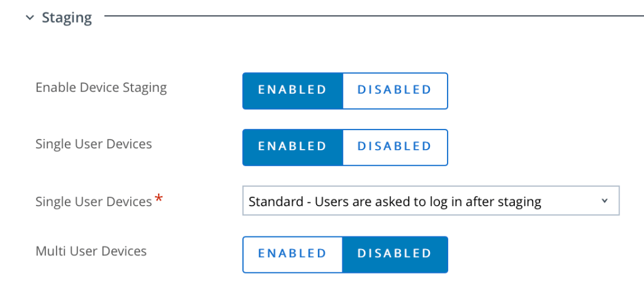Collapse the Staging section chevron
This screenshot has width=644, height=298.
coord(29,18)
